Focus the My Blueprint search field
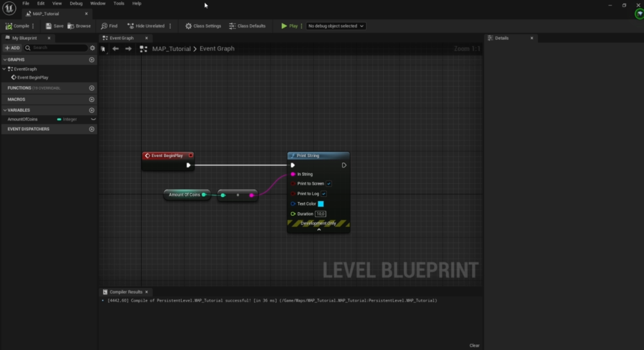 click(x=56, y=48)
